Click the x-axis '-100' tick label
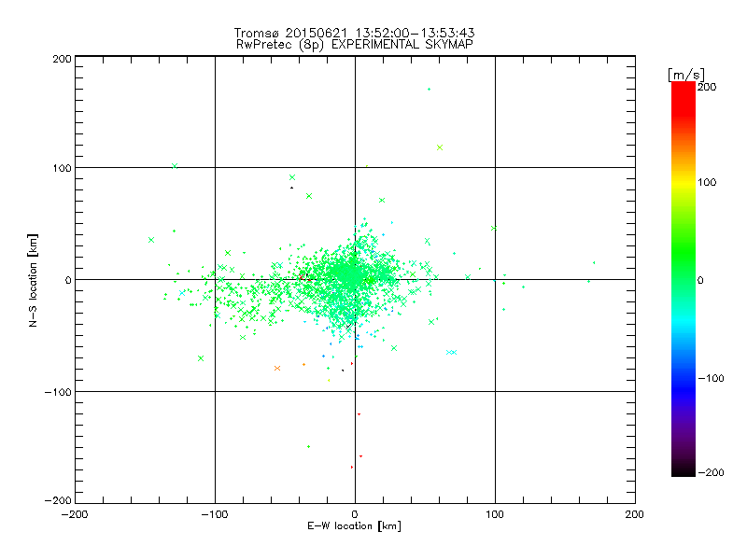 [x=215, y=514]
